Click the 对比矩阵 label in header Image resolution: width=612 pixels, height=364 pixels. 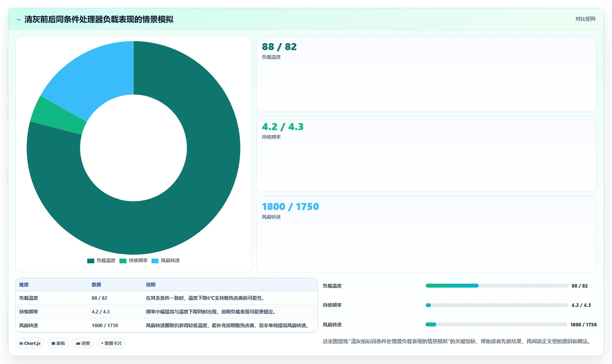point(585,19)
